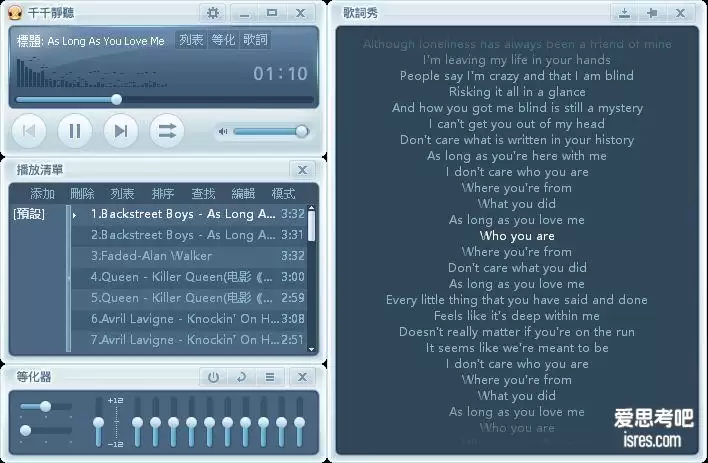708x463 pixels.
Task: Click the spectrum visualizer display
Action: tap(92, 71)
